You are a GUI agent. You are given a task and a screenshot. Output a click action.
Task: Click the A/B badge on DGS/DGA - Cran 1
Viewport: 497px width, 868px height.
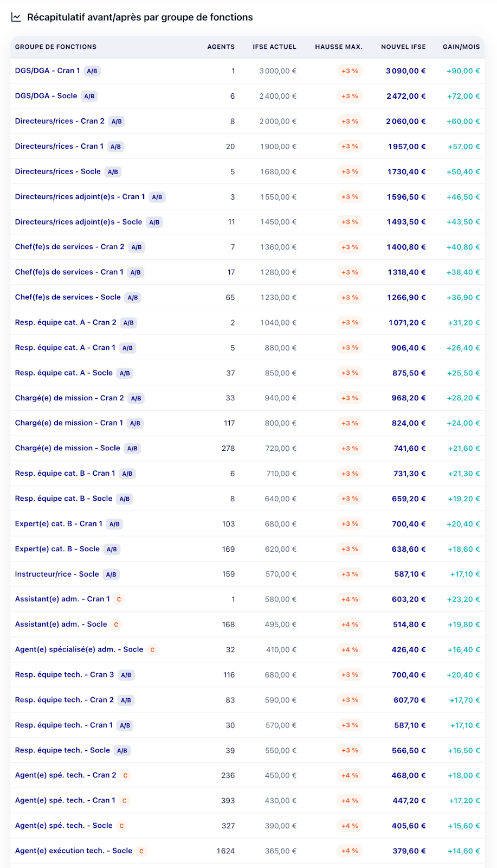click(x=92, y=71)
